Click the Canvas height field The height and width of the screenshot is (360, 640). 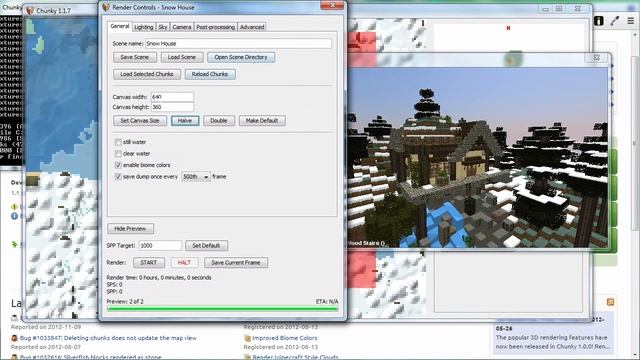(172, 107)
